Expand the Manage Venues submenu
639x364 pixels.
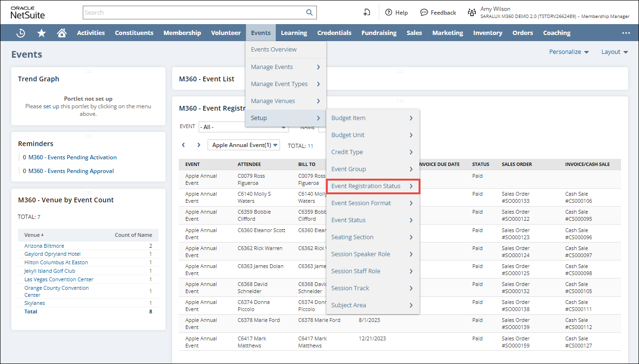point(286,101)
